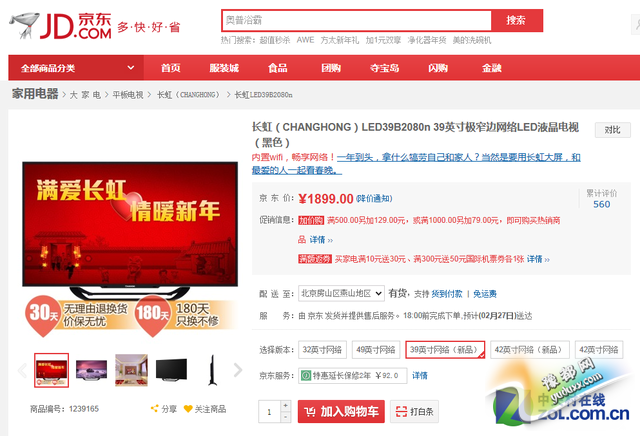Select the TV side-view thumbnail image
640x436 pixels.
pos(211,369)
